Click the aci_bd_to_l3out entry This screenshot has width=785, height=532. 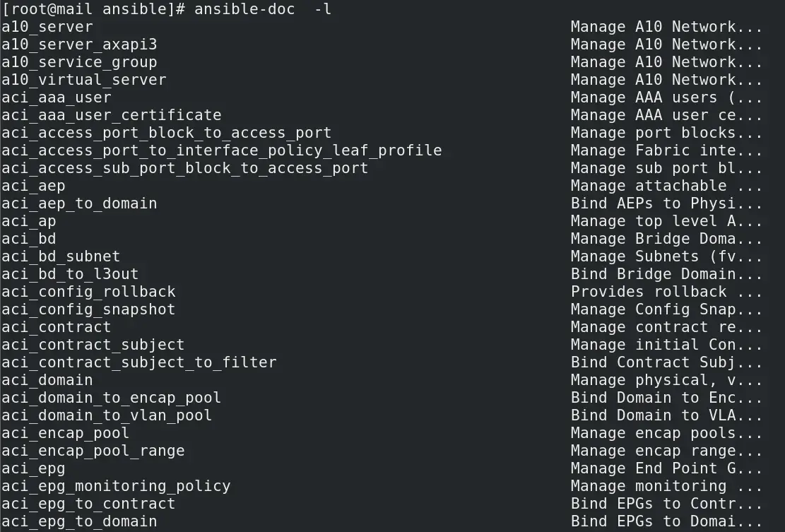(70, 274)
